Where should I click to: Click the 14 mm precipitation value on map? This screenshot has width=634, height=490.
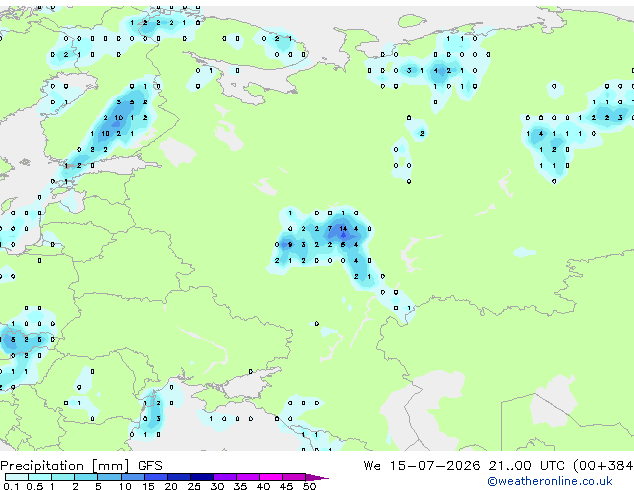click(x=343, y=229)
